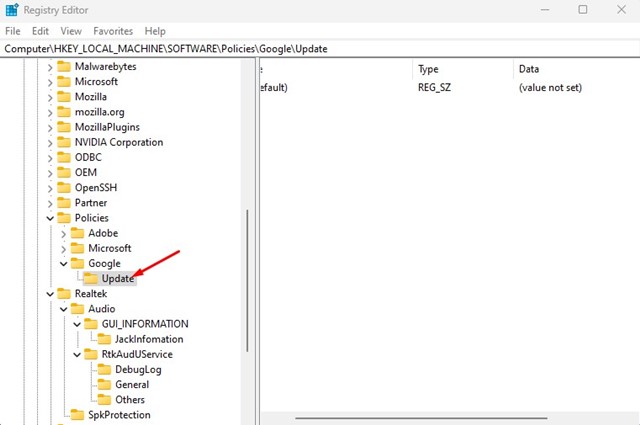The image size is (640, 425).
Task: Select the DebugLog key label
Action: pos(138,369)
